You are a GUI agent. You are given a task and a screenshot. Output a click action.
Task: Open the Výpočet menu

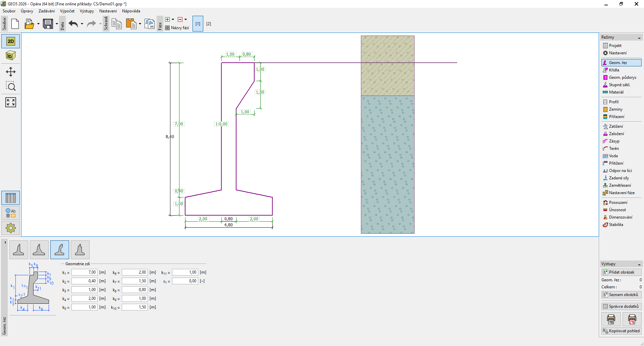[x=67, y=11]
